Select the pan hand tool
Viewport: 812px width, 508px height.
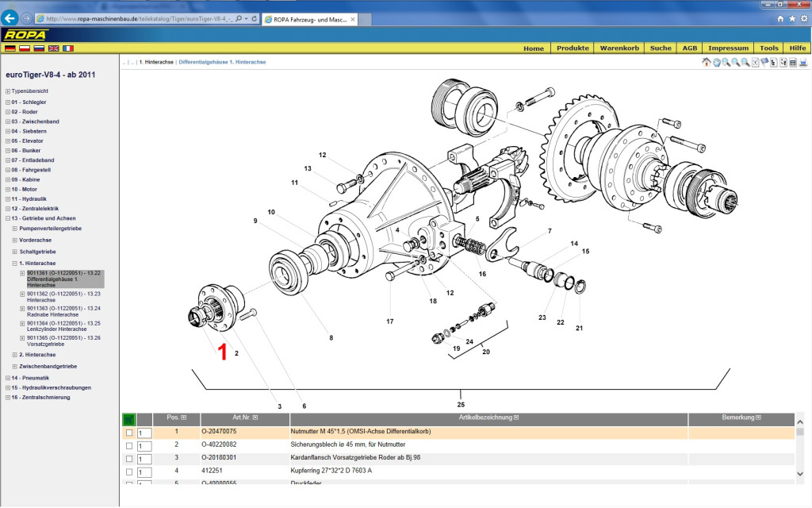click(x=717, y=62)
